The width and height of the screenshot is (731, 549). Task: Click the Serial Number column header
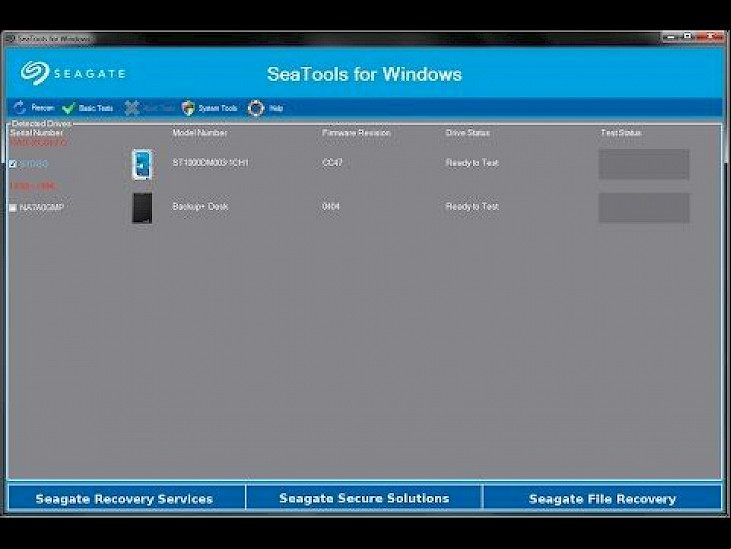click(x=36, y=133)
